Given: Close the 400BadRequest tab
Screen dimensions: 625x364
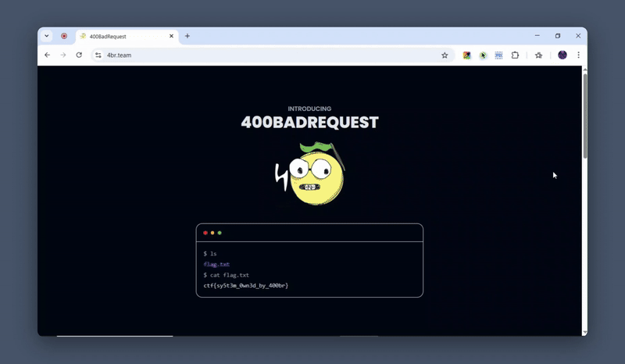Looking at the screenshot, I should pyautogui.click(x=171, y=36).
